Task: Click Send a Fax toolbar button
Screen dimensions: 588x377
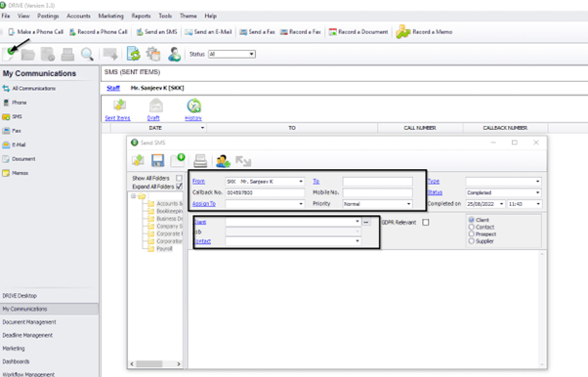Action: click(x=257, y=32)
